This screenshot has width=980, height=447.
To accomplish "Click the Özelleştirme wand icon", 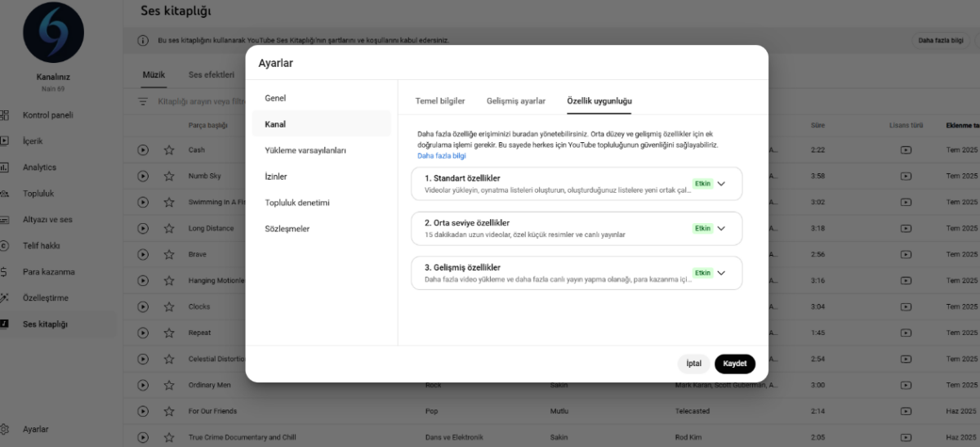I will point(4,298).
